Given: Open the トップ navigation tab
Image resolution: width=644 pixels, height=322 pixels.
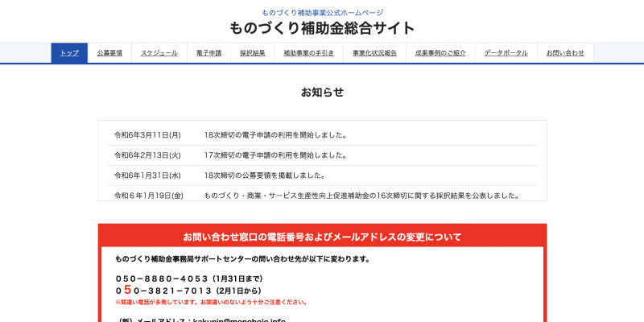Looking at the screenshot, I should coord(69,53).
